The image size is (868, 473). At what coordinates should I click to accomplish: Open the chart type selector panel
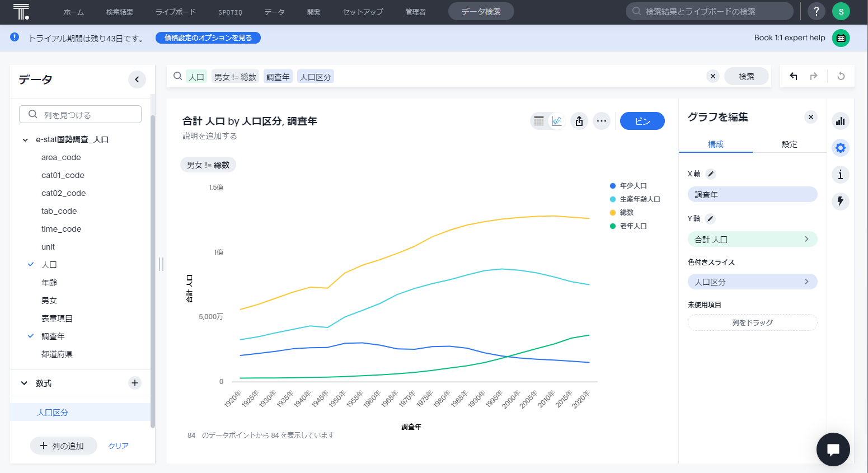[x=840, y=120]
